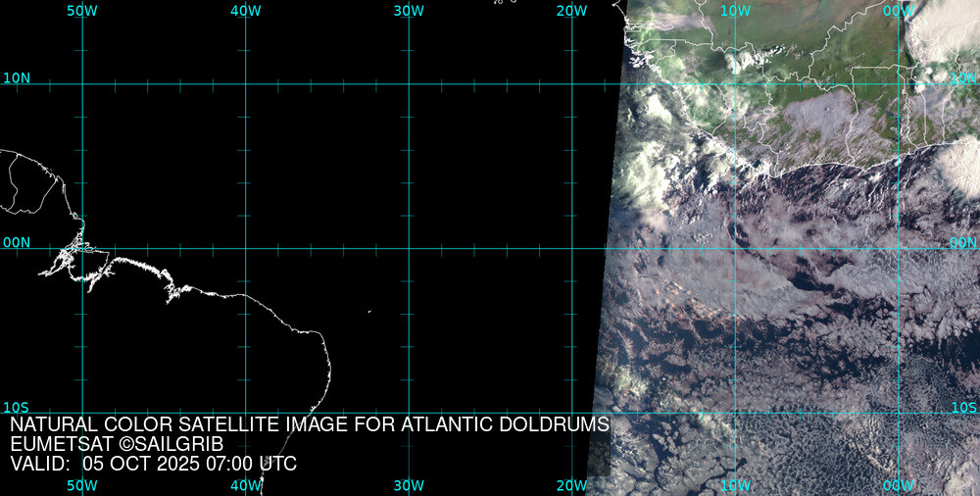Click the 10W longitude label along top edge
Screen dimensions: 980x496
735,11
